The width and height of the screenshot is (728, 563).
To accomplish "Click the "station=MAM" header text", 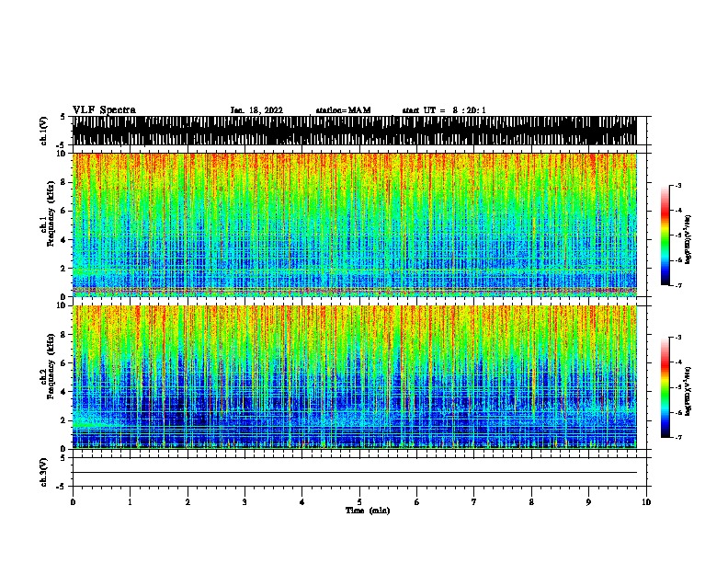I will [343, 110].
